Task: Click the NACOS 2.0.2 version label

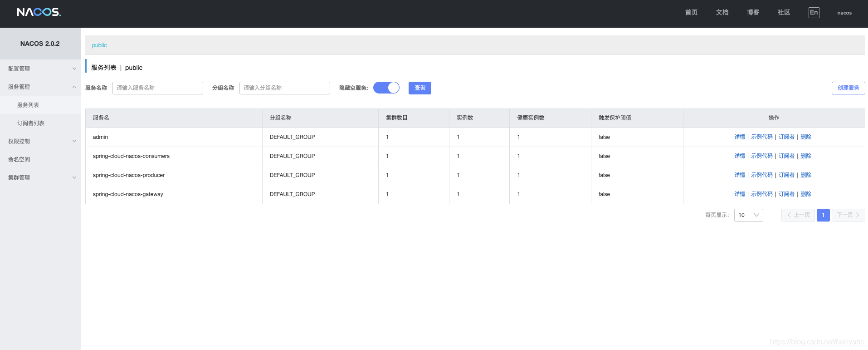Action: [40, 44]
